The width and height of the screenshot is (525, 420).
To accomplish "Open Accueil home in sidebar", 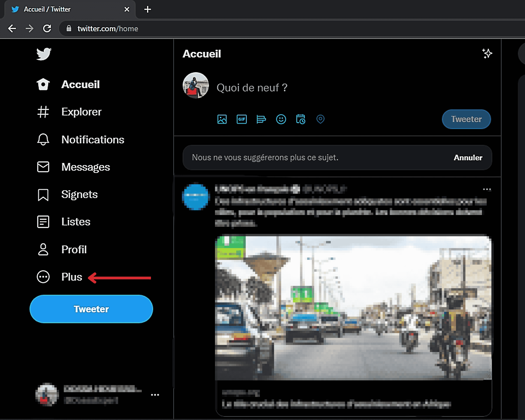I will [68, 85].
